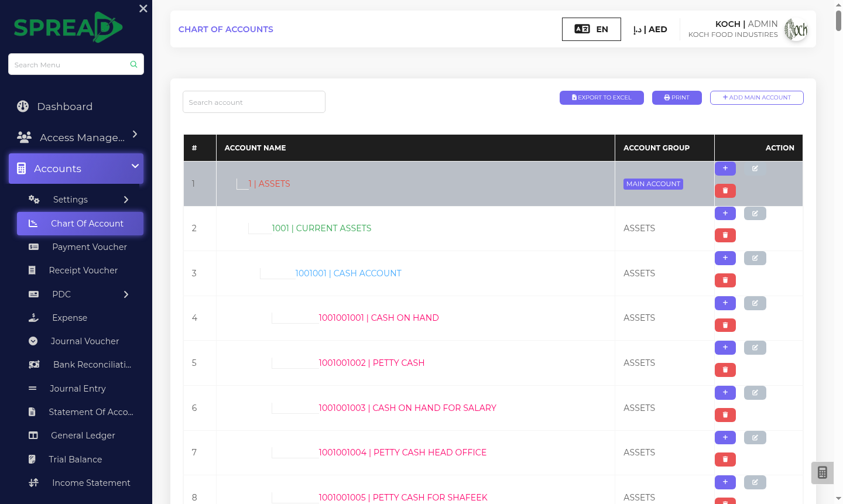The height and width of the screenshot is (504, 843).
Task: Collapse the Accounts menu section
Action: [x=76, y=169]
